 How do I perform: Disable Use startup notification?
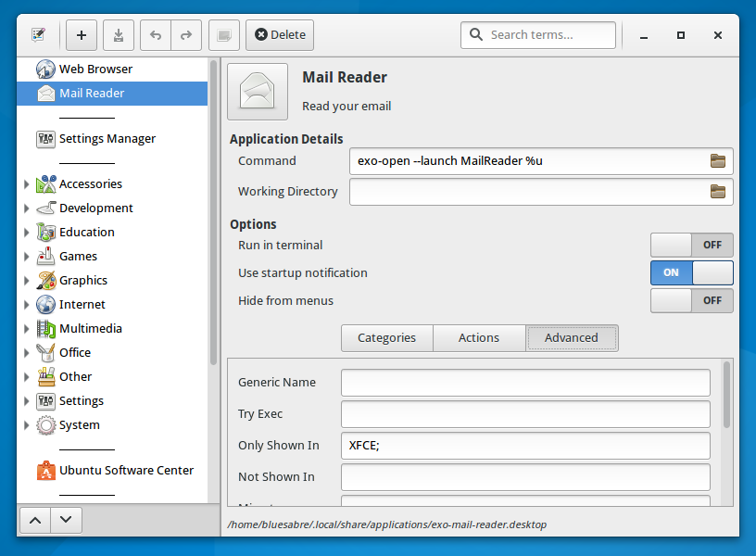pyautogui.click(x=691, y=272)
